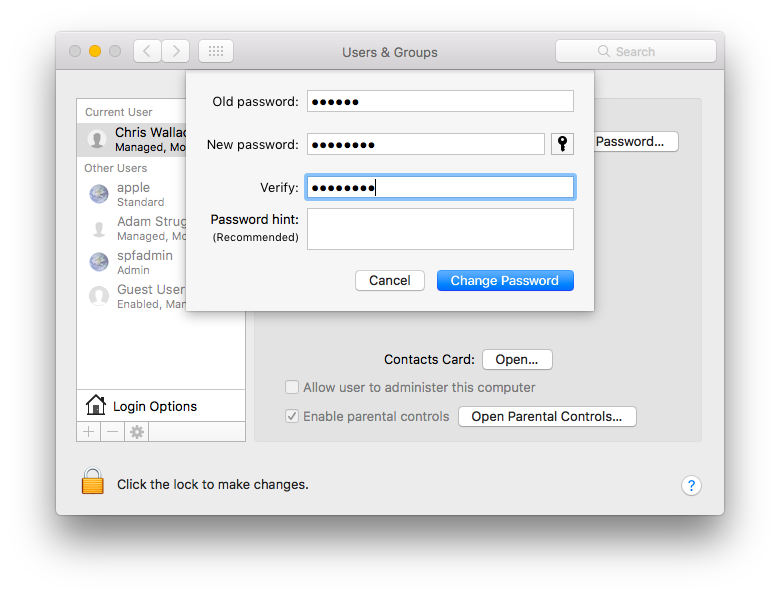Image resolution: width=780 pixels, height=595 pixels.
Task: Select the apple user account
Action: pos(132,194)
